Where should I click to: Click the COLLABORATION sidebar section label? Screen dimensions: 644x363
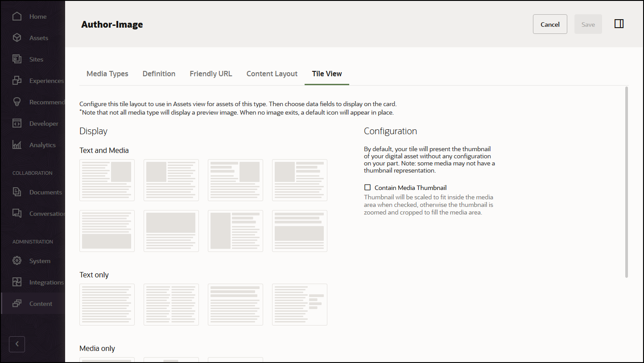[x=33, y=173]
